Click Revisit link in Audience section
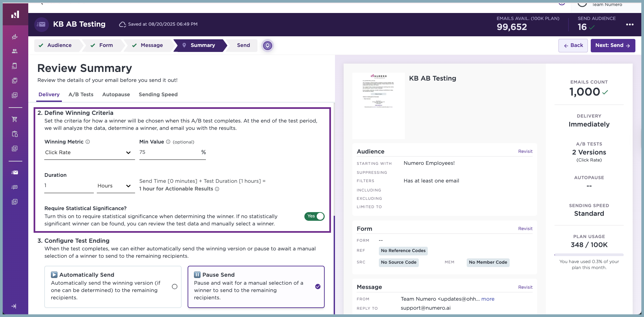 (525, 152)
